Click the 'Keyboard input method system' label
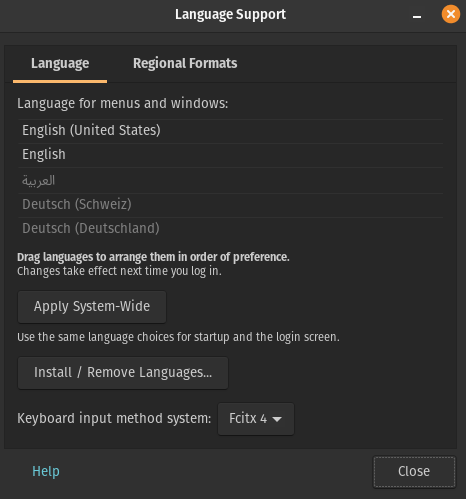The image size is (466, 499). (114, 419)
